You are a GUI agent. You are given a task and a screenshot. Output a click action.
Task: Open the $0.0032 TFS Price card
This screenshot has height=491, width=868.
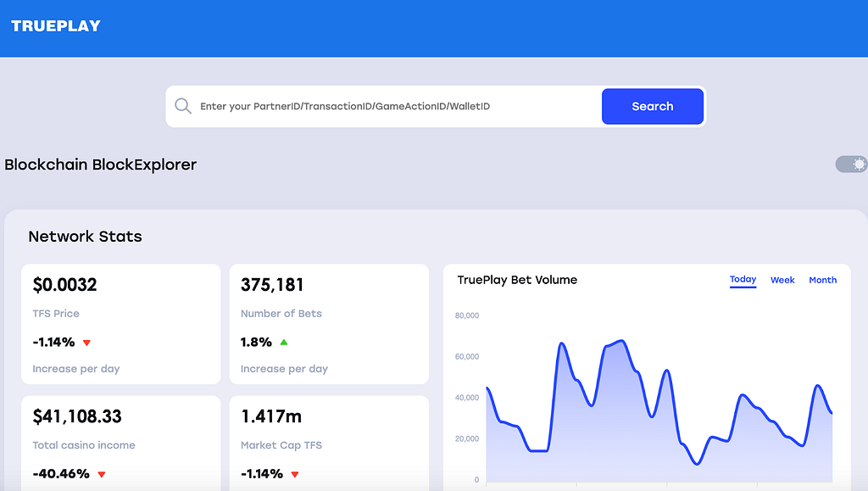point(120,324)
